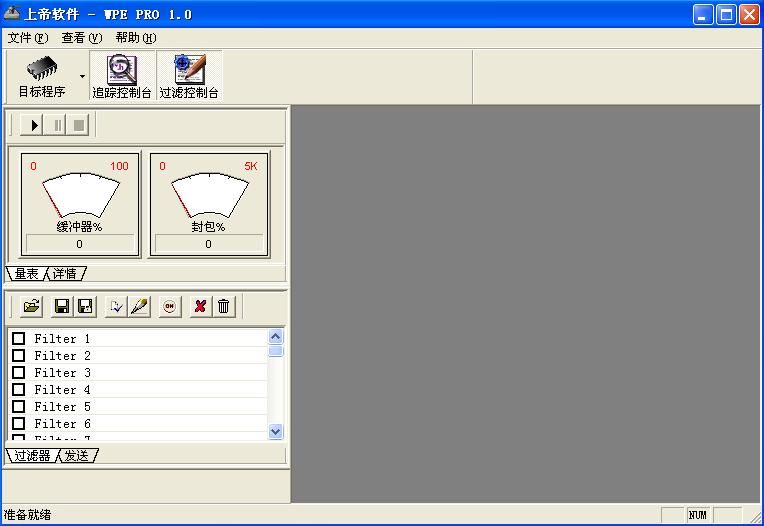
Task: Enable the Filter 3 checkbox
Action: pyautogui.click(x=19, y=372)
